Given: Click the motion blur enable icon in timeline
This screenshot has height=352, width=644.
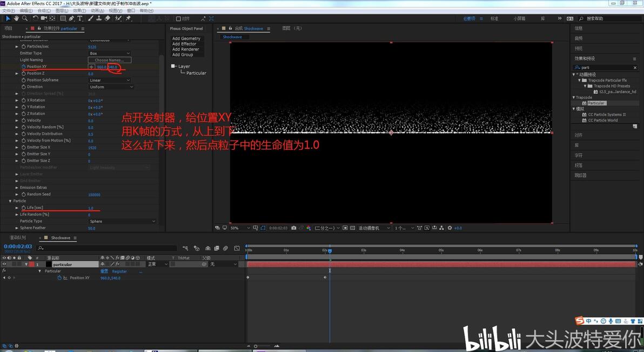Looking at the screenshot, I should click(x=225, y=248).
